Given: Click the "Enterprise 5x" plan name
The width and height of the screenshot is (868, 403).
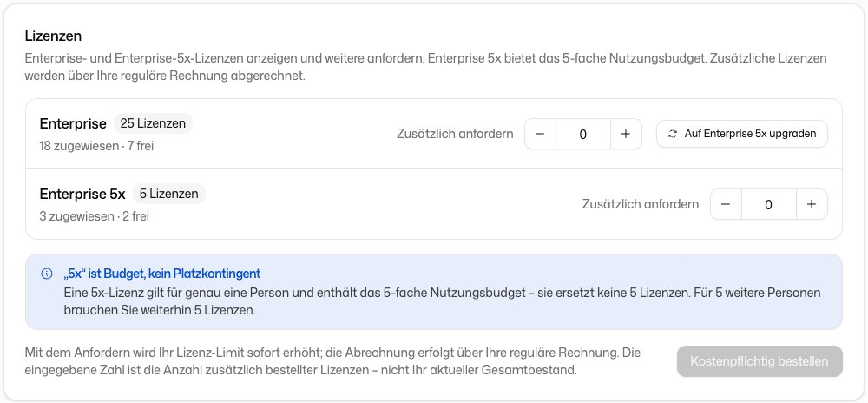Looking at the screenshot, I should (x=82, y=195).
